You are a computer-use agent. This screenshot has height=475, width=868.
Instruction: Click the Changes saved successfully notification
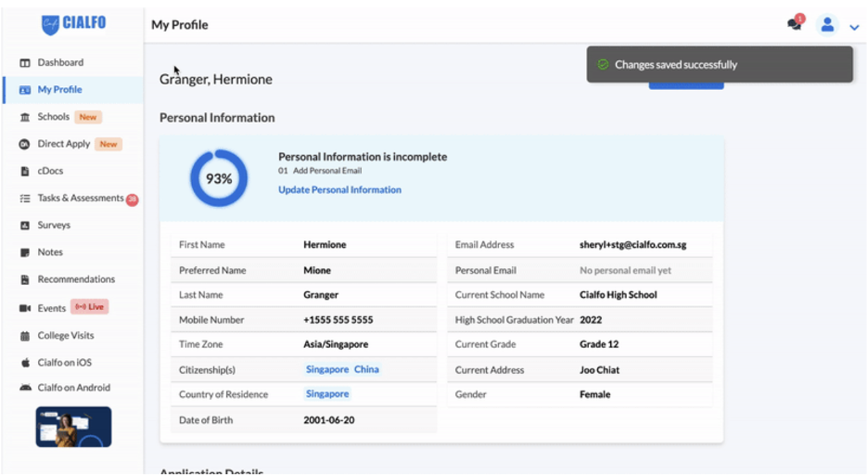720,64
